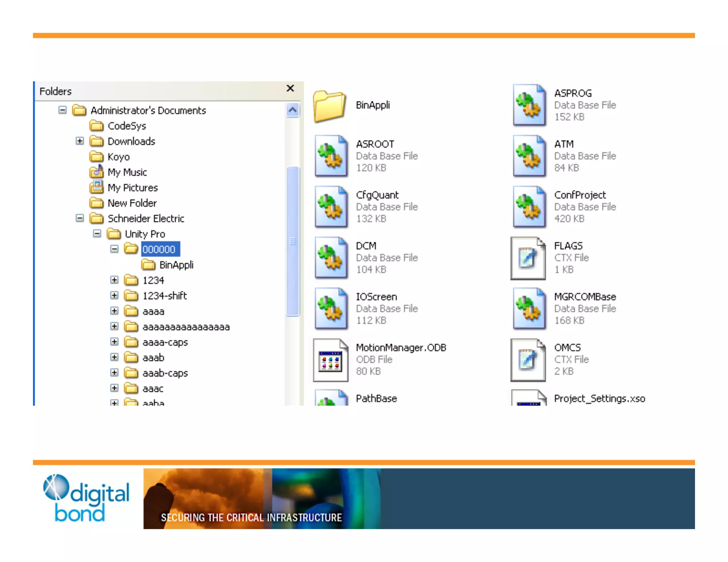The height and width of the screenshot is (562, 728).
Task: Collapse the Unity Pro folder node
Action: (x=97, y=234)
